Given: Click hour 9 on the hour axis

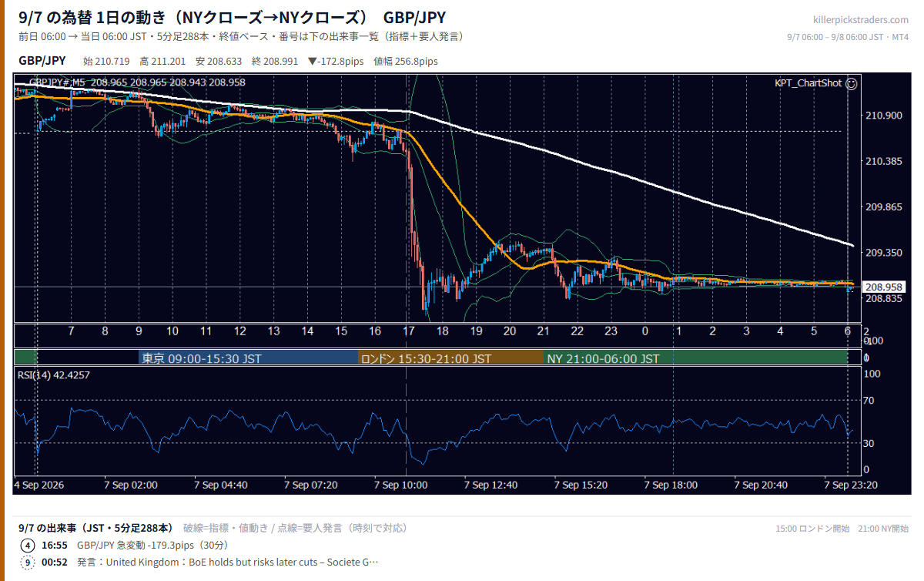Looking at the screenshot, I should 139,331.
